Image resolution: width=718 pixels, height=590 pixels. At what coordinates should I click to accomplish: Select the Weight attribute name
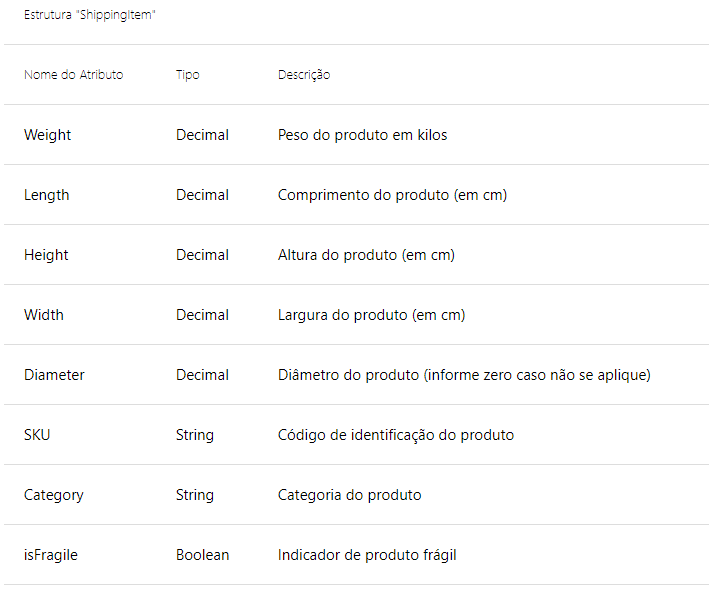47,135
